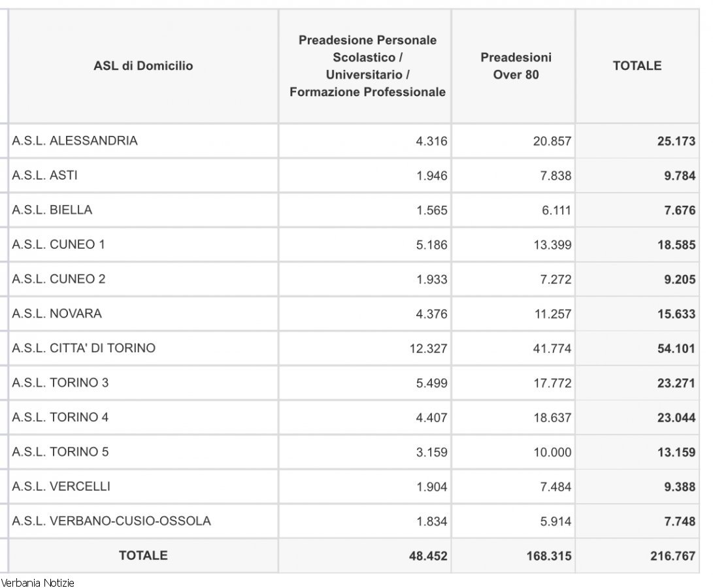
Task: Click the "A.S.L. TORINO 4" row label
Action: pyautogui.click(x=60, y=417)
